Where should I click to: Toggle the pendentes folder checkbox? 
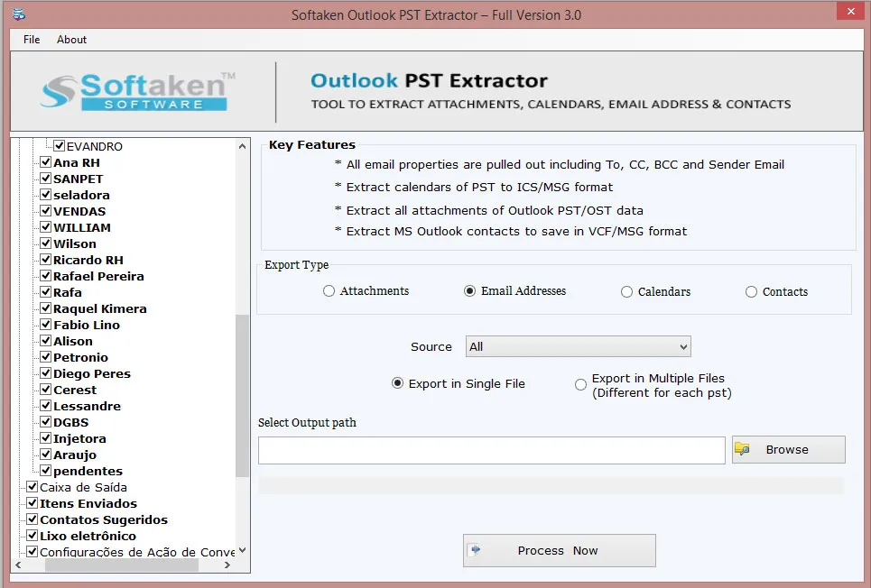[x=46, y=470]
